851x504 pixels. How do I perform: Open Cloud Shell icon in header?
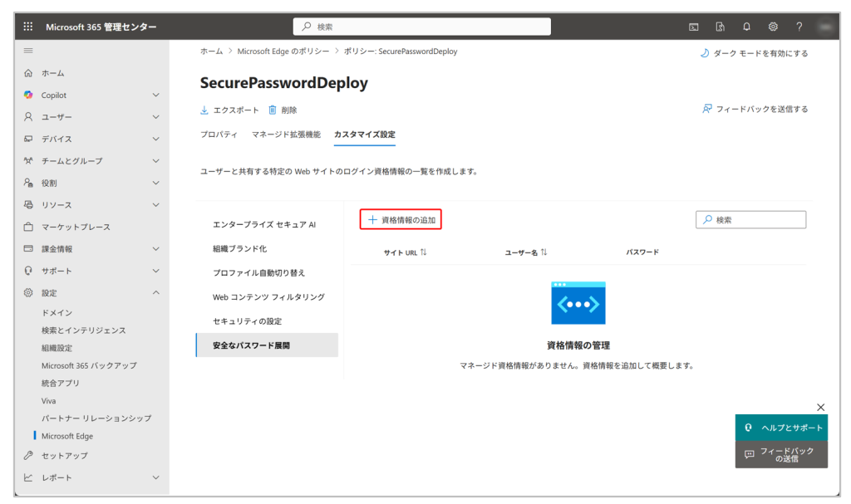pyautogui.click(x=694, y=27)
